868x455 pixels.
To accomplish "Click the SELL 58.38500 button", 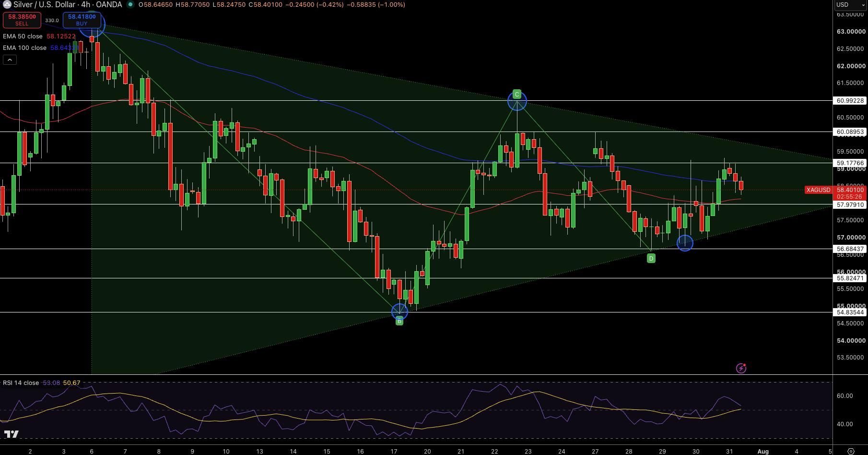I will [x=22, y=20].
